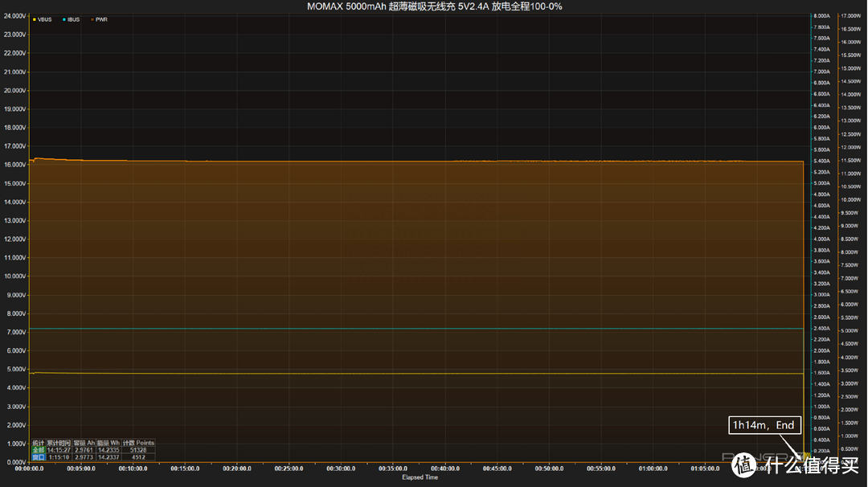Click the 10.000V voltage axis label
The height and width of the screenshot is (487, 868).
[14, 276]
